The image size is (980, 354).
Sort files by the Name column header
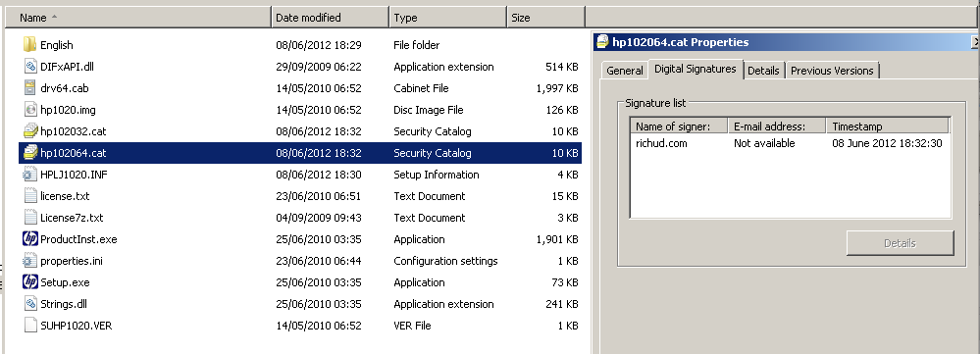point(138,18)
